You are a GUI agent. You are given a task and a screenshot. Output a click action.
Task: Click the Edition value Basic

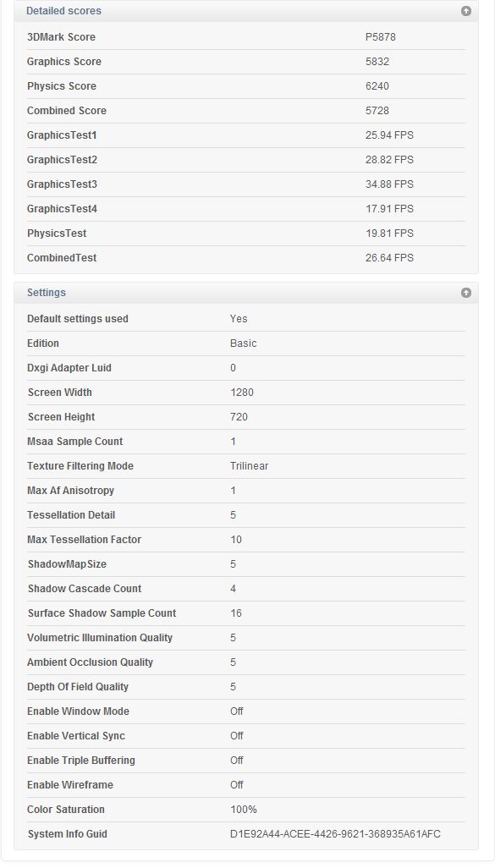(x=243, y=343)
